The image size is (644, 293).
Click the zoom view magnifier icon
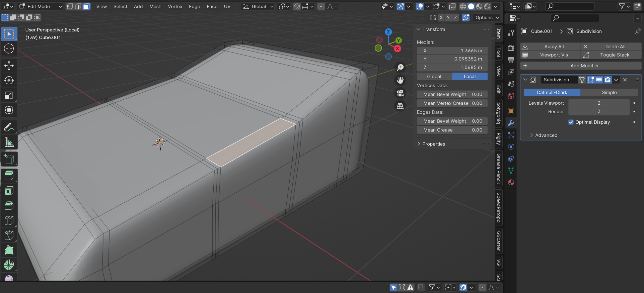[x=400, y=67]
